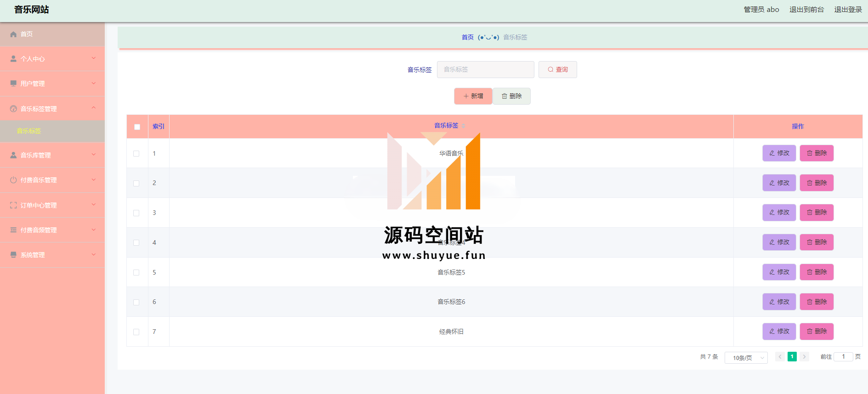
Task: Click 删除 for row 2
Action: 817,183
